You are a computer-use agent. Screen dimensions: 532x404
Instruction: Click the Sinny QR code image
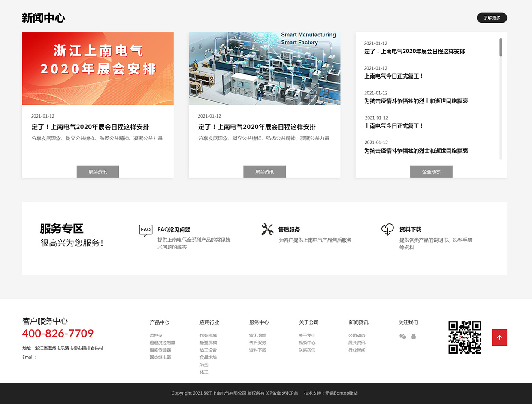coord(465,337)
